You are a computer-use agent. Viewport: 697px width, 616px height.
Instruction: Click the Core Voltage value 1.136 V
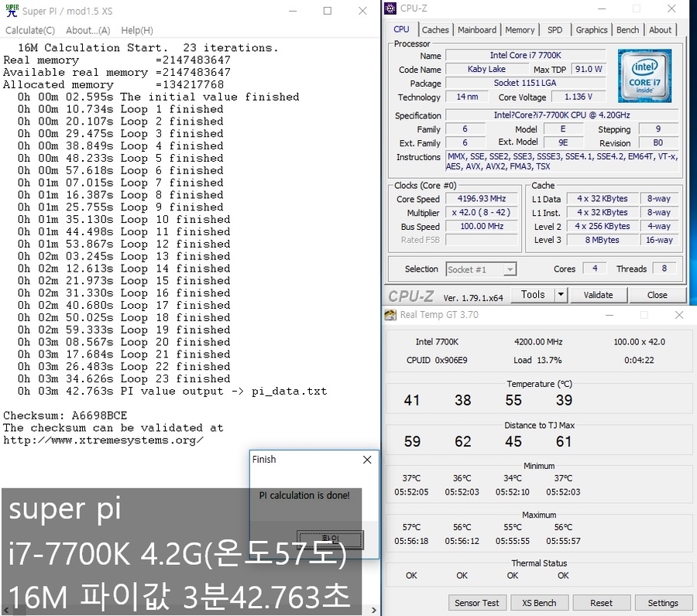point(579,97)
